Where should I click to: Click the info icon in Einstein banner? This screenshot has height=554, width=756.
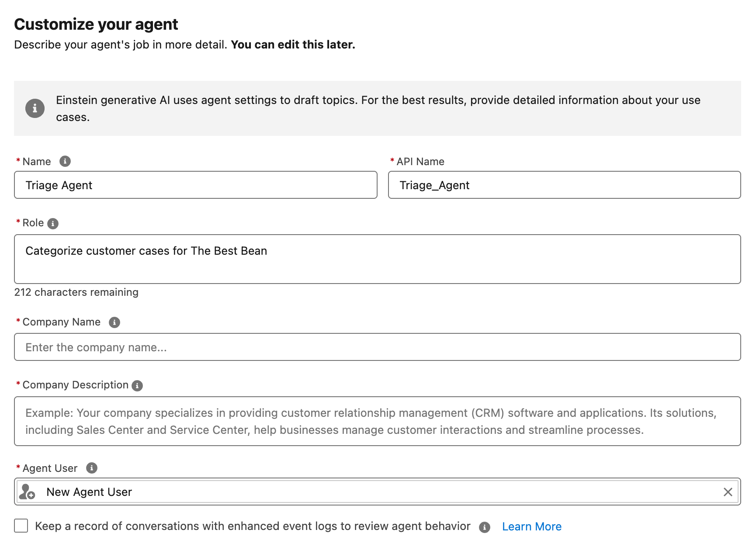(35, 108)
